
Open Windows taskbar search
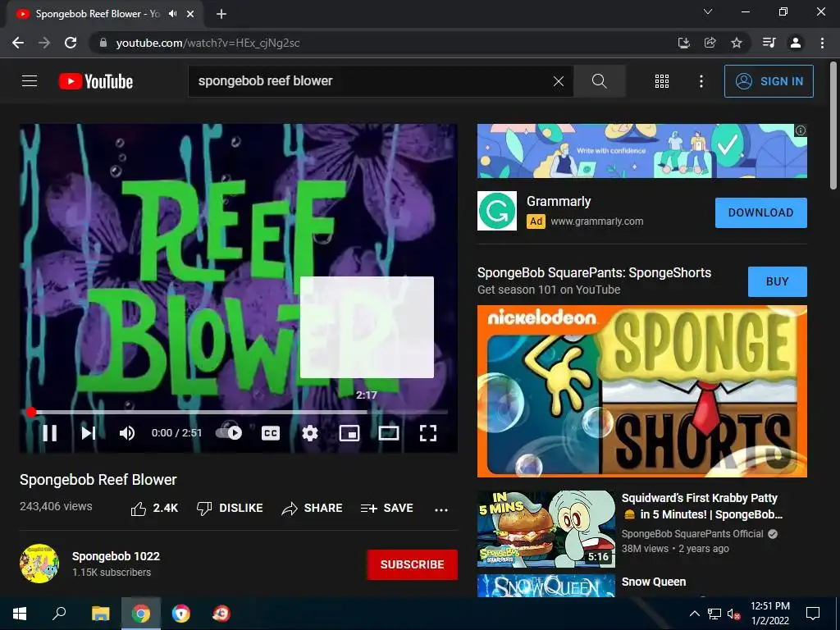(59, 614)
